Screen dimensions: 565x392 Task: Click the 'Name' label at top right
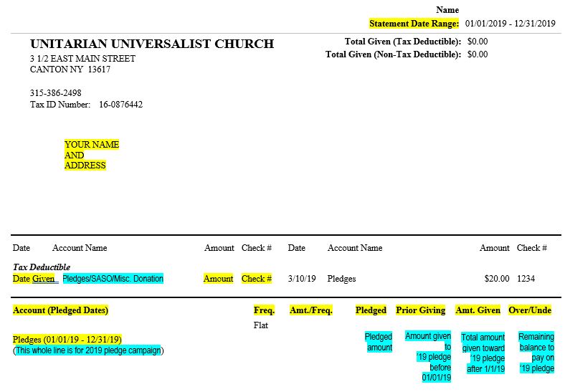tap(447, 10)
